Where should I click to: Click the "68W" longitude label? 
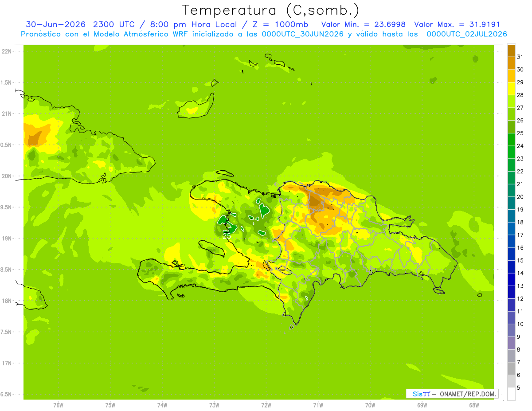point(474,405)
